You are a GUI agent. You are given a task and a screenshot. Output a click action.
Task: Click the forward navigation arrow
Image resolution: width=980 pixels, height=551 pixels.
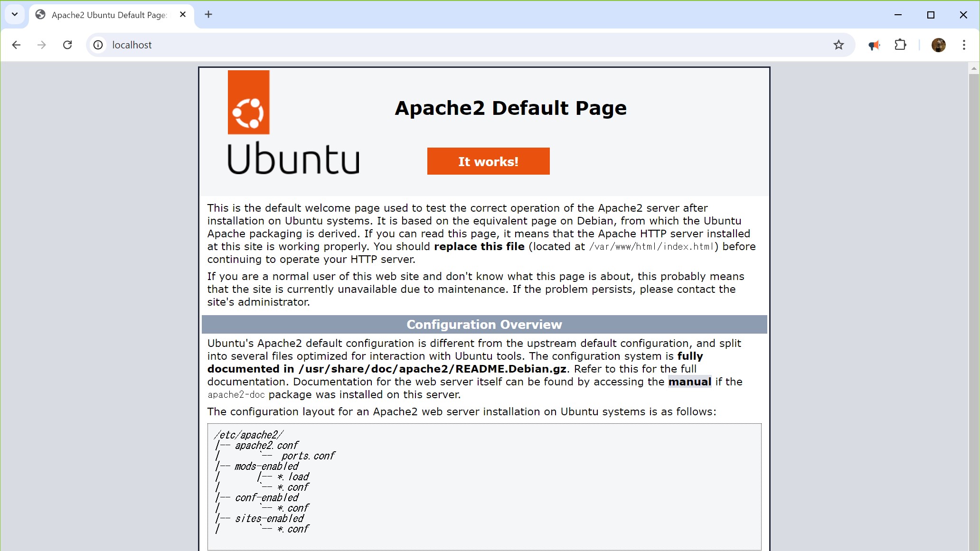(42, 45)
